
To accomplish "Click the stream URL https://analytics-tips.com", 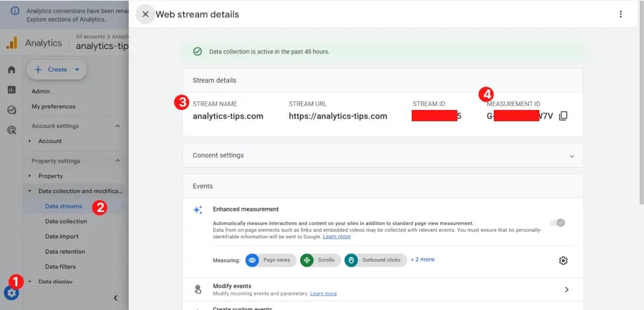I will coord(338,117).
